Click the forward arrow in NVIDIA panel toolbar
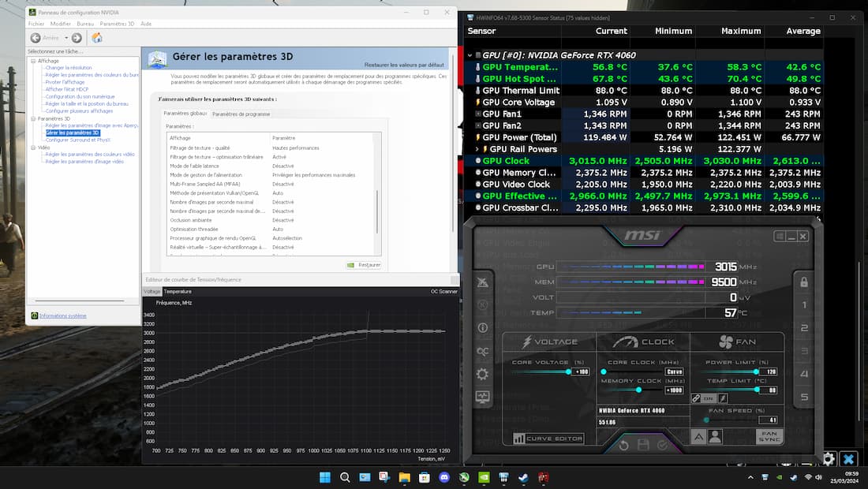Image resolution: width=868 pixels, height=489 pixels. (77, 38)
